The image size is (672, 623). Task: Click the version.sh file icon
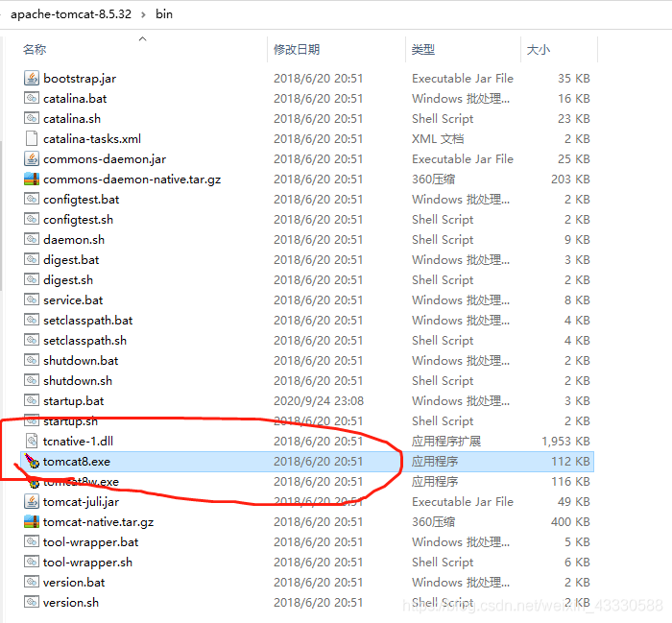click(32, 602)
